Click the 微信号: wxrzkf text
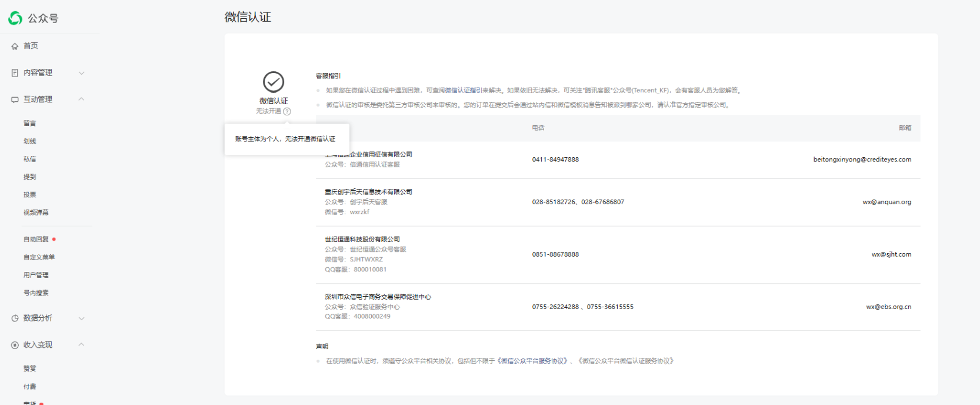The width and height of the screenshot is (980, 405). tap(347, 212)
